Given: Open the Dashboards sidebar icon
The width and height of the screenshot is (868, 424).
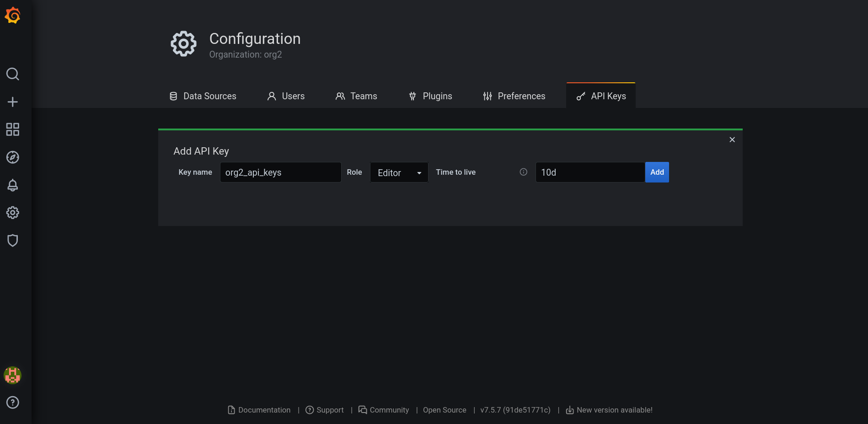Looking at the screenshot, I should (13, 129).
